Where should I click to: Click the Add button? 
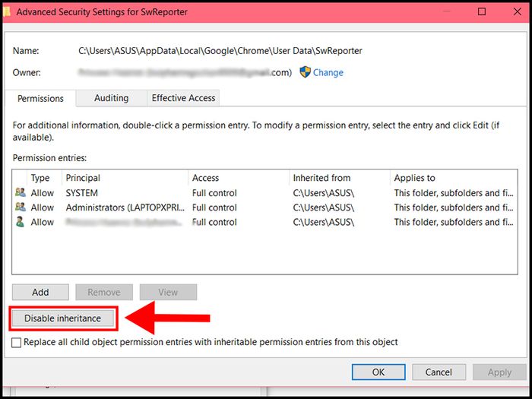(40, 292)
